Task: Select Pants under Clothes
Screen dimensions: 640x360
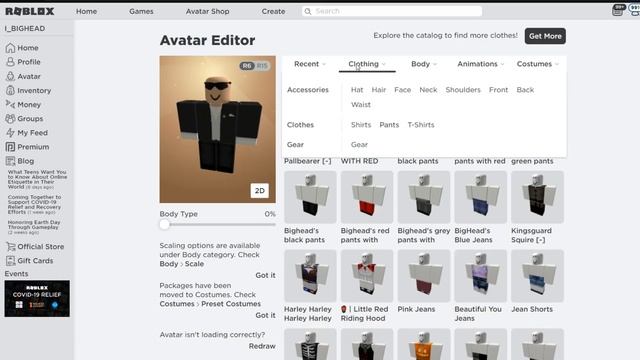Action: 389,125
